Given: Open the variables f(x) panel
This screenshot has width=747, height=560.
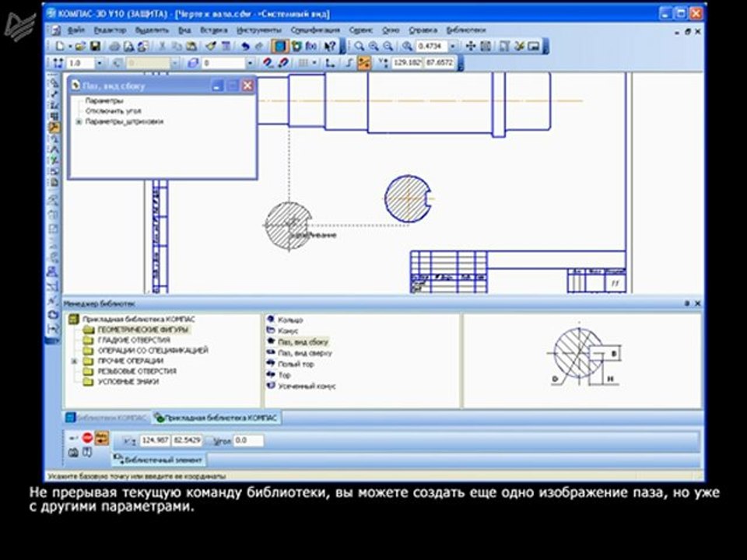Looking at the screenshot, I should pyautogui.click(x=311, y=46).
